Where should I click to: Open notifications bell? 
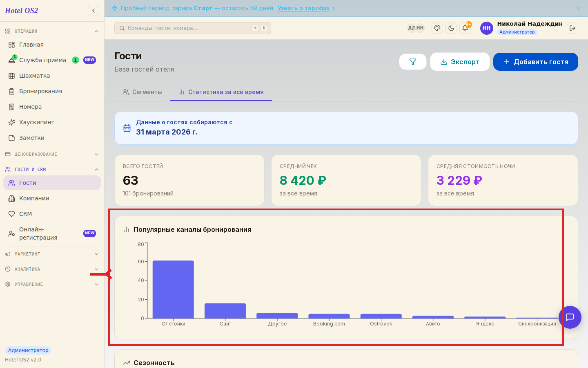pyautogui.click(x=465, y=28)
